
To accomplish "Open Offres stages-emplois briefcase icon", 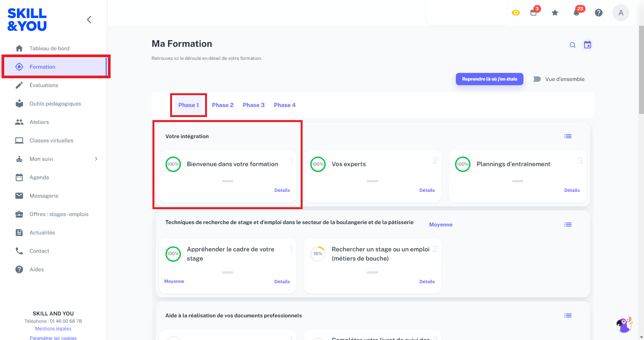I will 19,214.
